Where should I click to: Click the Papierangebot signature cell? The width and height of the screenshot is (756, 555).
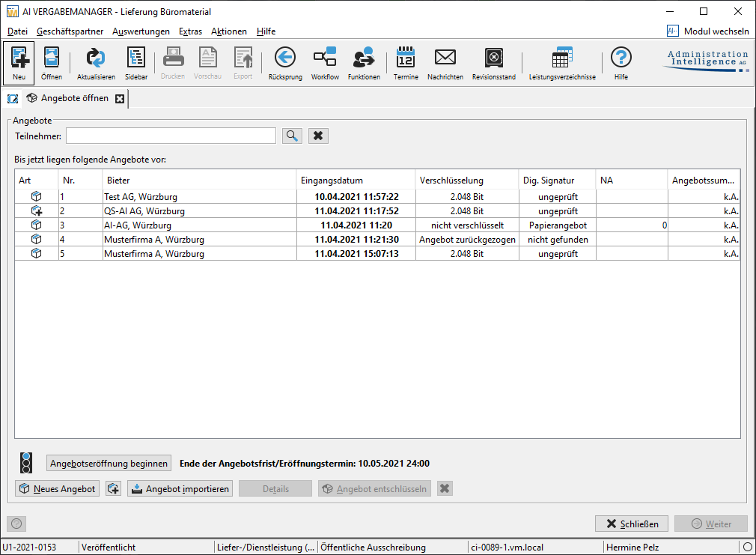click(x=558, y=225)
